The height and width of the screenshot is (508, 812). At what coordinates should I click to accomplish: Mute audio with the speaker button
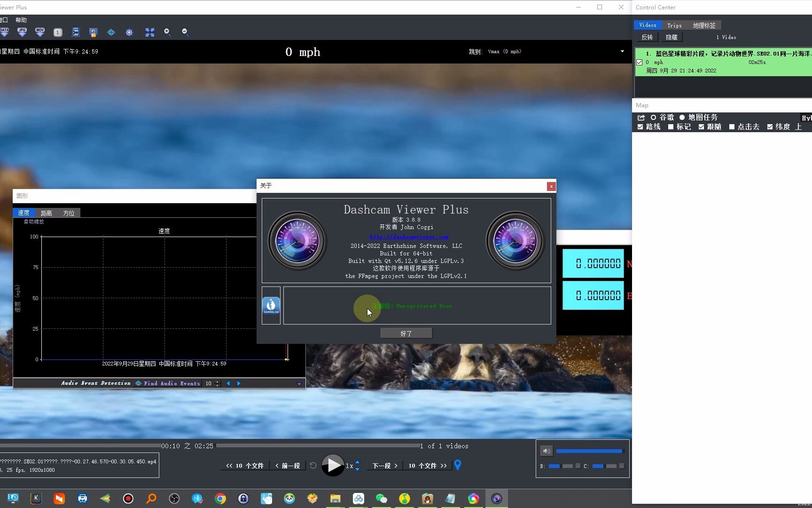(547, 451)
